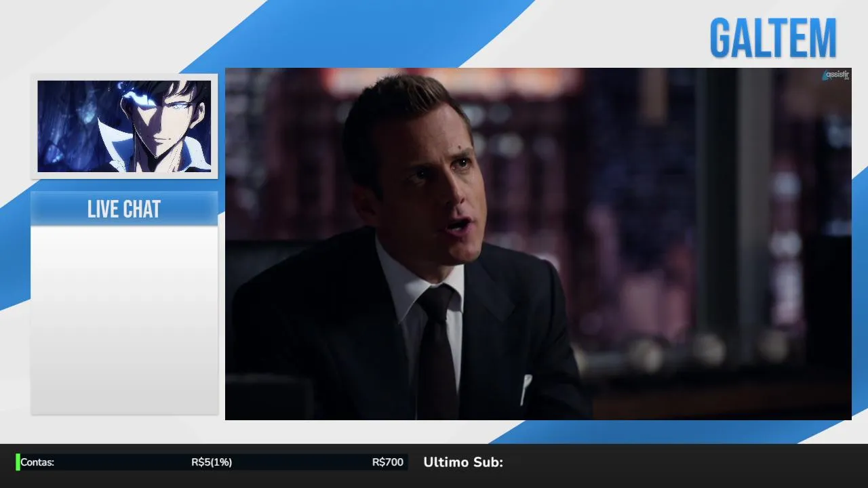Viewport: 868px width, 488px height.
Task: Click the Contas goal progress bar
Action: click(x=212, y=462)
